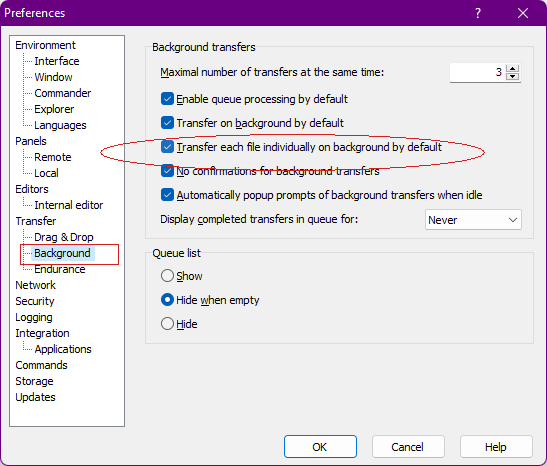Open the Display completed transfers dropdown

473,220
